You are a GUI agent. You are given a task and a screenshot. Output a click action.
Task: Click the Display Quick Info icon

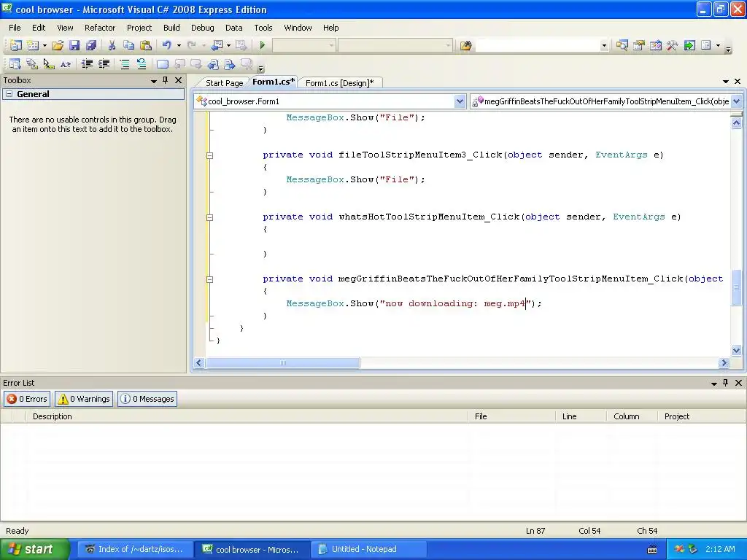[49, 64]
